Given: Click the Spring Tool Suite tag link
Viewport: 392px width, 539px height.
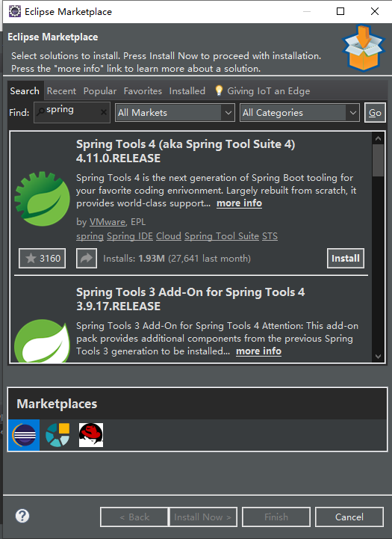Looking at the screenshot, I should [222, 236].
